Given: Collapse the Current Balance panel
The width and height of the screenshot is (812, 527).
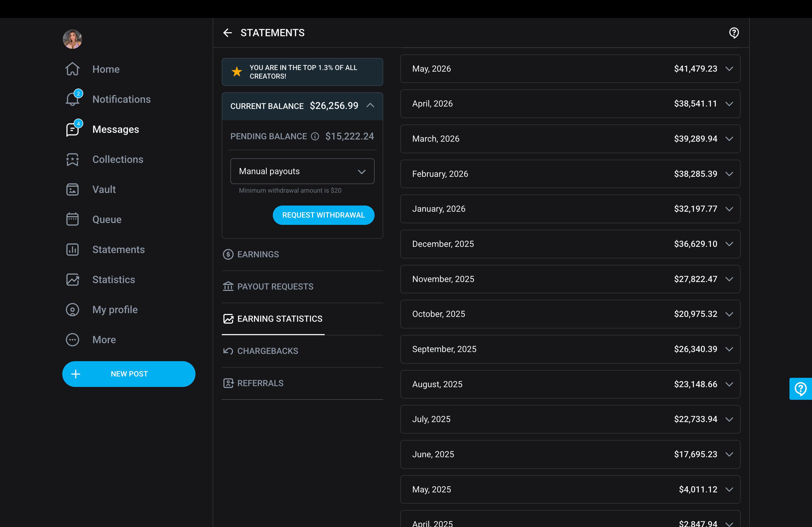Looking at the screenshot, I should click(370, 106).
